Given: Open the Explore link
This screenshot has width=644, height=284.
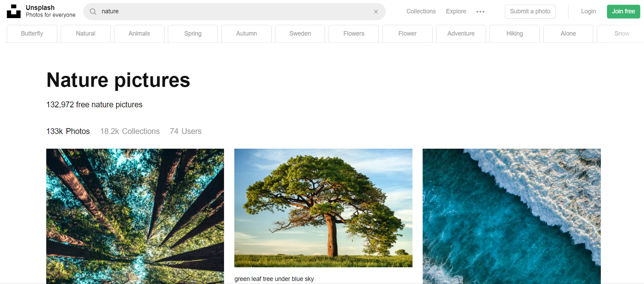Looking at the screenshot, I should tap(456, 11).
